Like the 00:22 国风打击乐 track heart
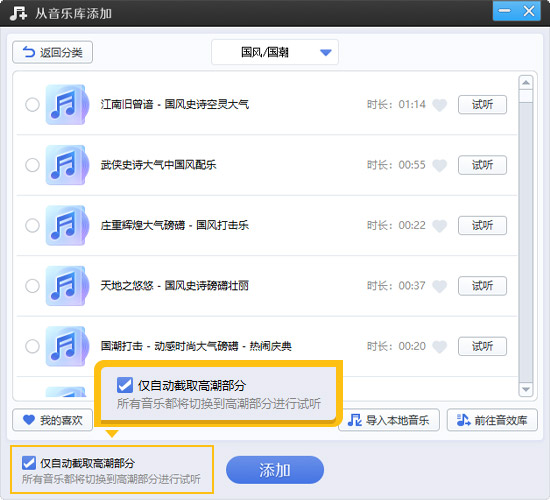 (x=440, y=226)
